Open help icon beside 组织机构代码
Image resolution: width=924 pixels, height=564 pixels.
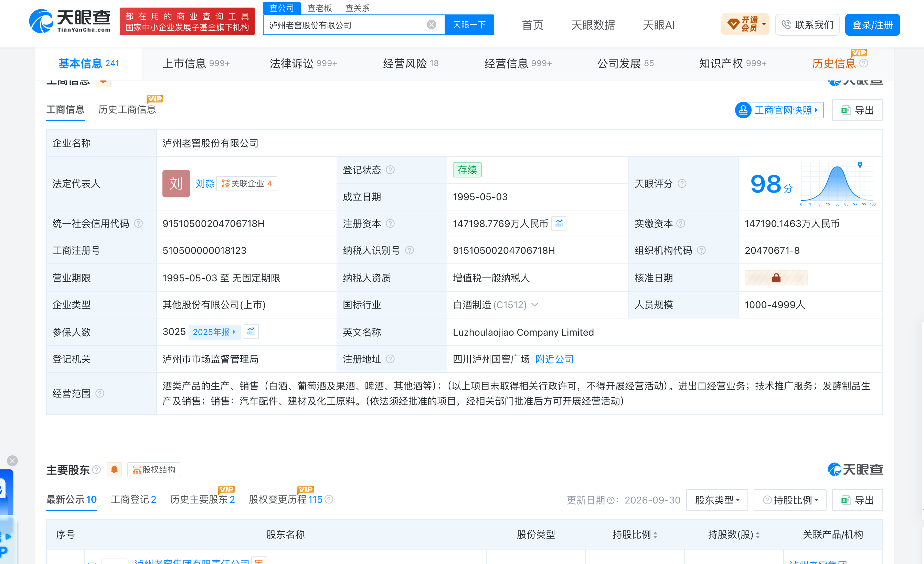coord(701,250)
